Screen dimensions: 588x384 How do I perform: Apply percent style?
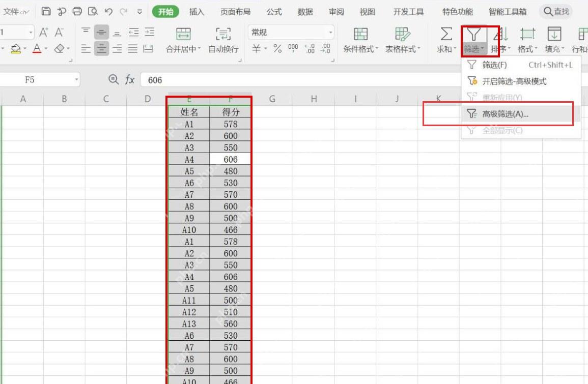point(277,48)
